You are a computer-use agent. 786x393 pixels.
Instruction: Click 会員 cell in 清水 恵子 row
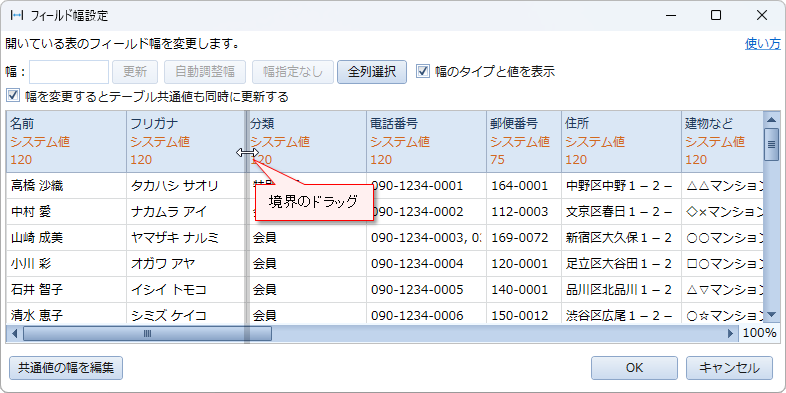(307, 313)
